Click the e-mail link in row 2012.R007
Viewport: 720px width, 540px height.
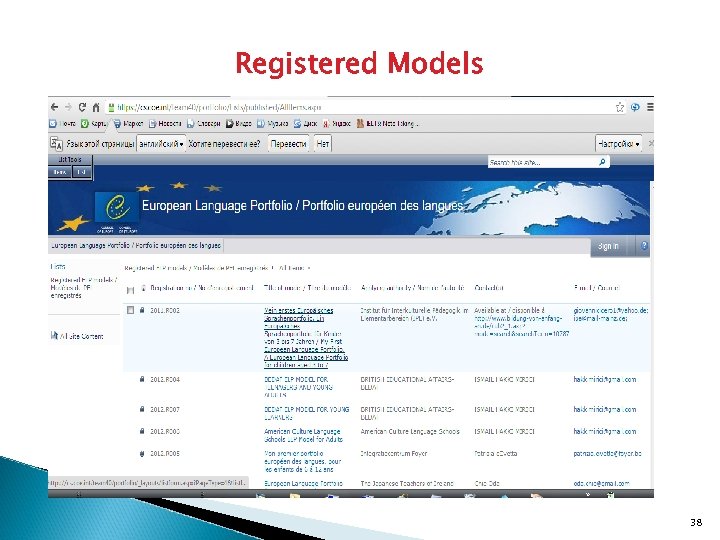605,409
